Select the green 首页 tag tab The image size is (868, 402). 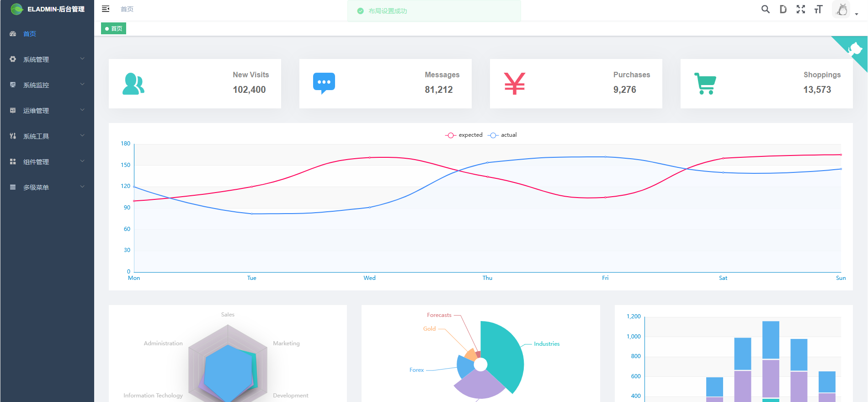[x=113, y=28]
